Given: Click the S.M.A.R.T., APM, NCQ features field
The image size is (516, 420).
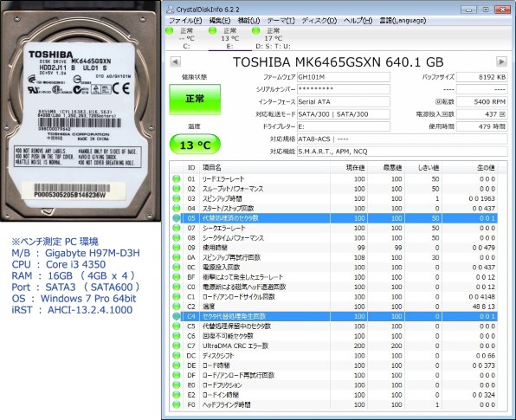Looking at the screenshot, I should (402, 152).
